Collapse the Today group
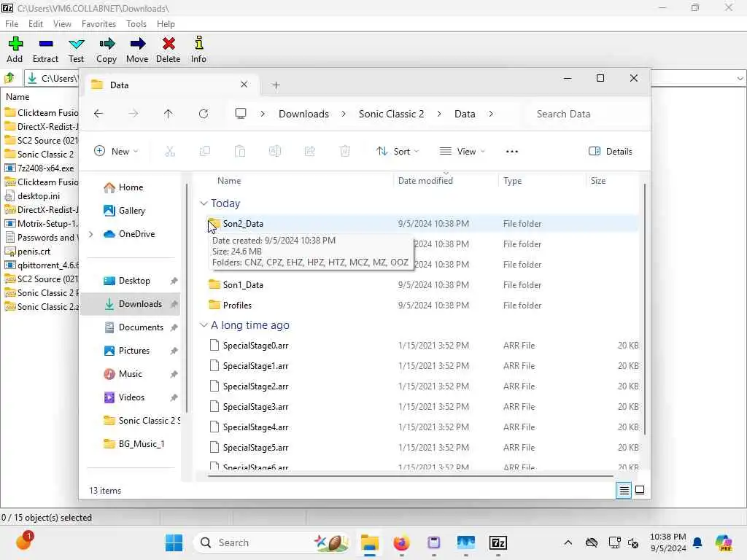747x560 pixels. tap(204, 203)
